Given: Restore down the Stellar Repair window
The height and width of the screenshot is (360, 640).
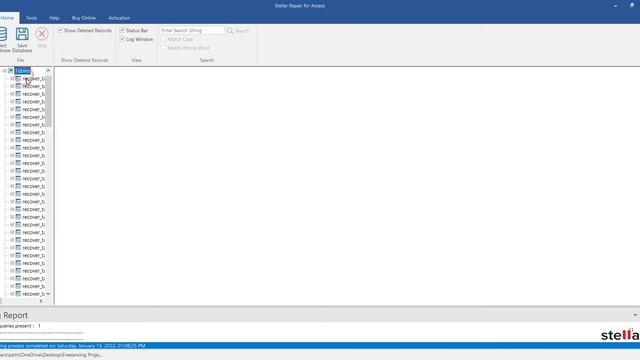Looking at the screenshot, I should pyautogui.click(x=632, y=6).
